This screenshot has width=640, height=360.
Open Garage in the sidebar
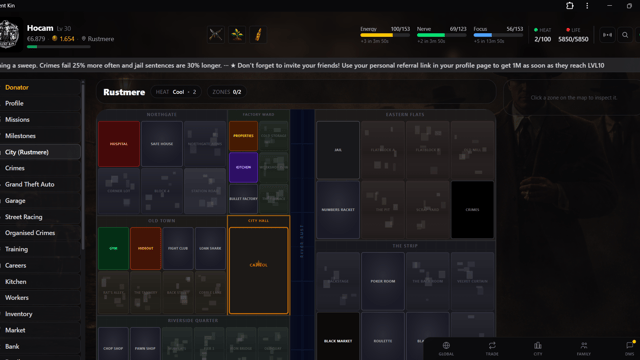point(40,200)
